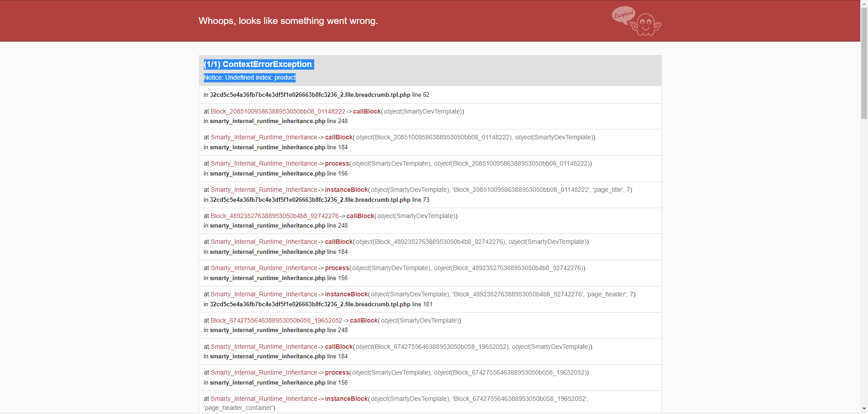Click callBlock method under Block_6742755646388953050b058 entry
The image size is (868, 414).
pos(364,320)
